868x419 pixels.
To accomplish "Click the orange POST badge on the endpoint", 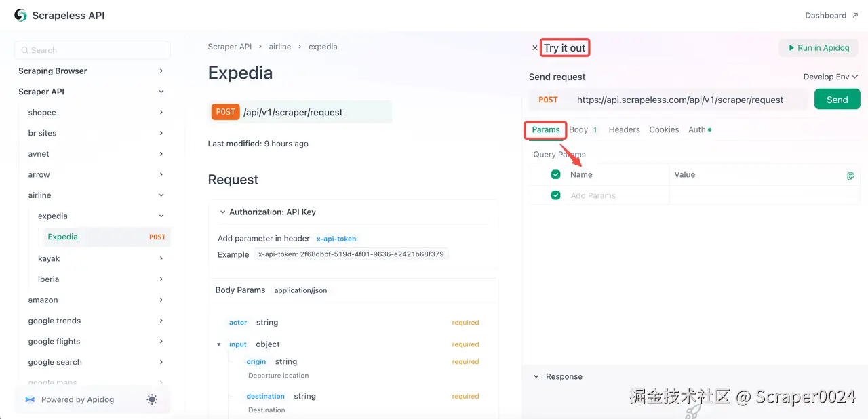I will click(x=225, y=112).
